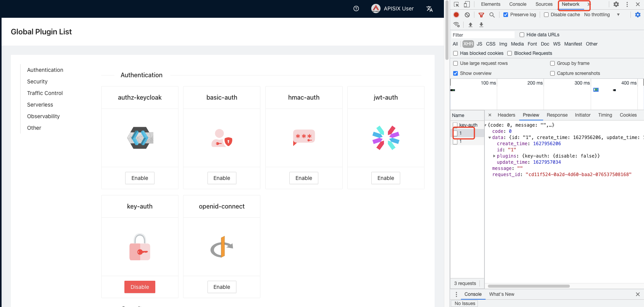Open the Response tab of request
This screenshot has width=644, height=307.
tap(557, 115)
